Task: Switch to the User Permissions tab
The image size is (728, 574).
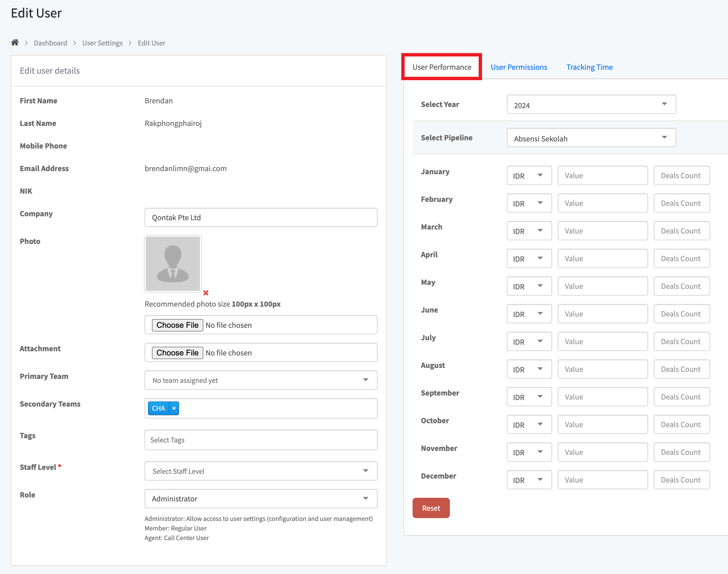Action: coord(518,67)
